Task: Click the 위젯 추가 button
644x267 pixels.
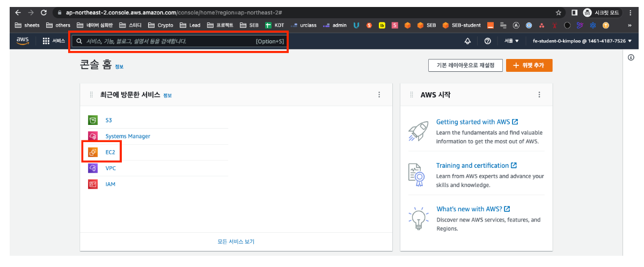Action: 529,65
